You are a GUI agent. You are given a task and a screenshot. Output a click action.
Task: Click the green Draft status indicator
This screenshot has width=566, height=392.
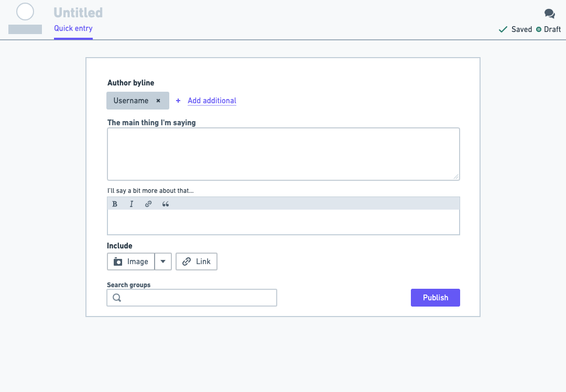click(540, 29)
